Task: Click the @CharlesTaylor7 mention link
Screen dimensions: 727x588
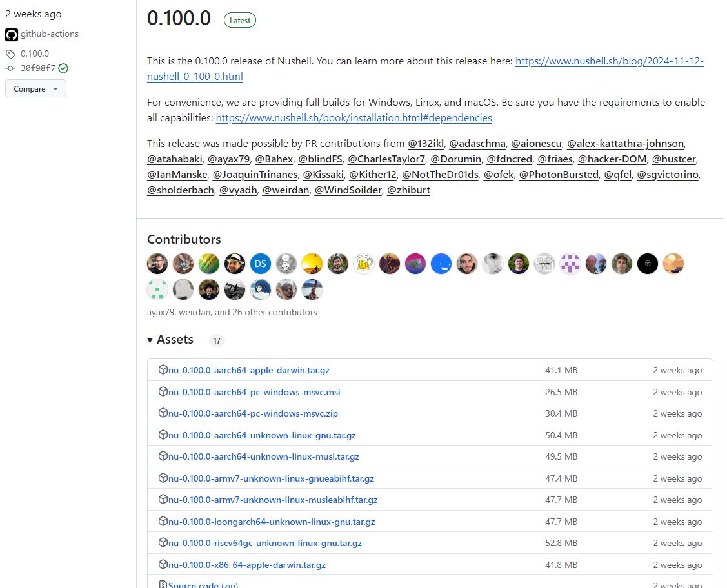Action: click(x=386, y=159)
